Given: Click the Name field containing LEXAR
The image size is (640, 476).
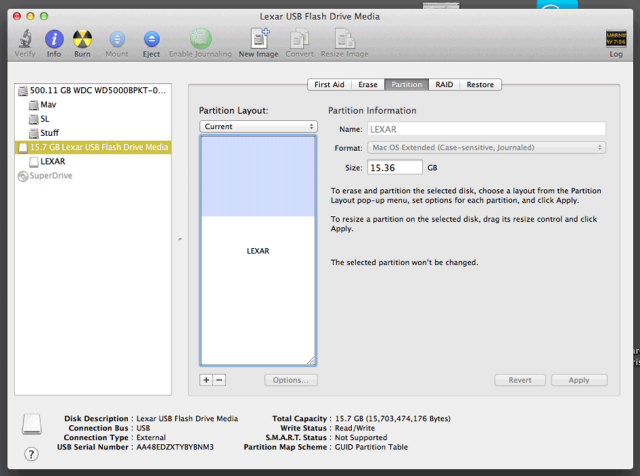Looking at the screenshot, I should 487,129.
